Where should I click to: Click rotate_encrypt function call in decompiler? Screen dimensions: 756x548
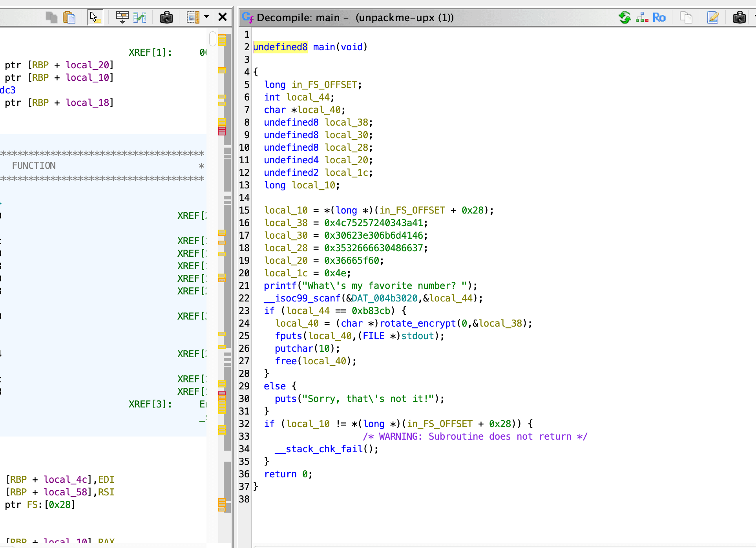[x=418, y=323]
